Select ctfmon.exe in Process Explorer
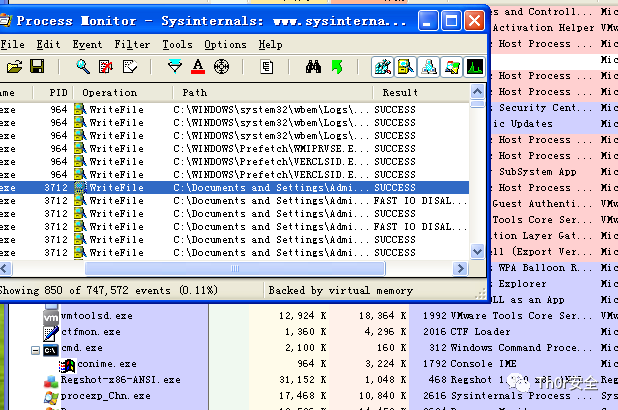Viewport: 618px width, 410px height. tap(91, 332)
